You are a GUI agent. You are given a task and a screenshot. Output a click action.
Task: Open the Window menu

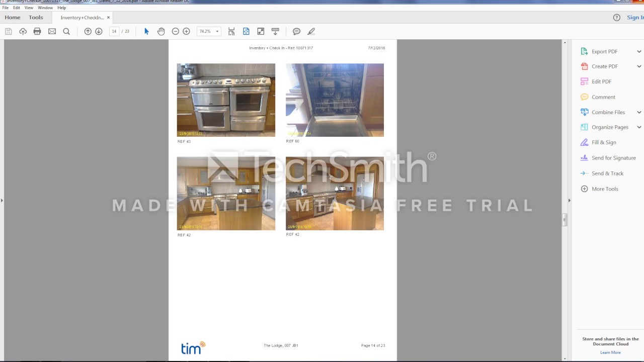click(45, 8)
